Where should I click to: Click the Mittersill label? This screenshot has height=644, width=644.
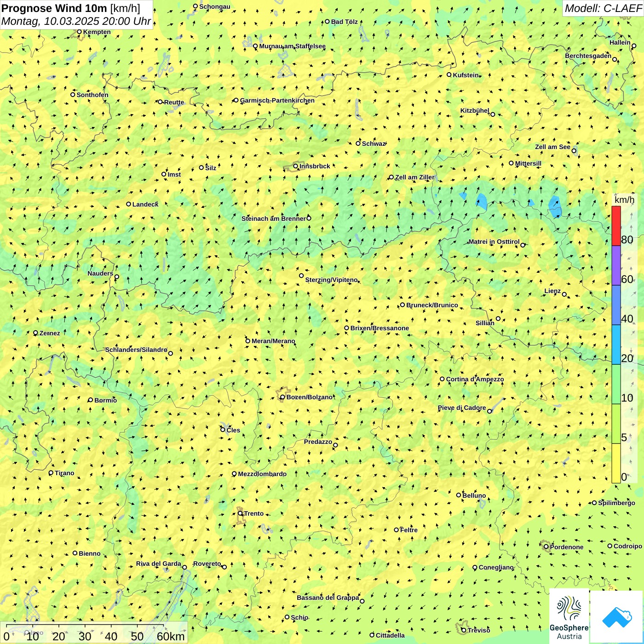pyautogui.click(x=528, y=163)
